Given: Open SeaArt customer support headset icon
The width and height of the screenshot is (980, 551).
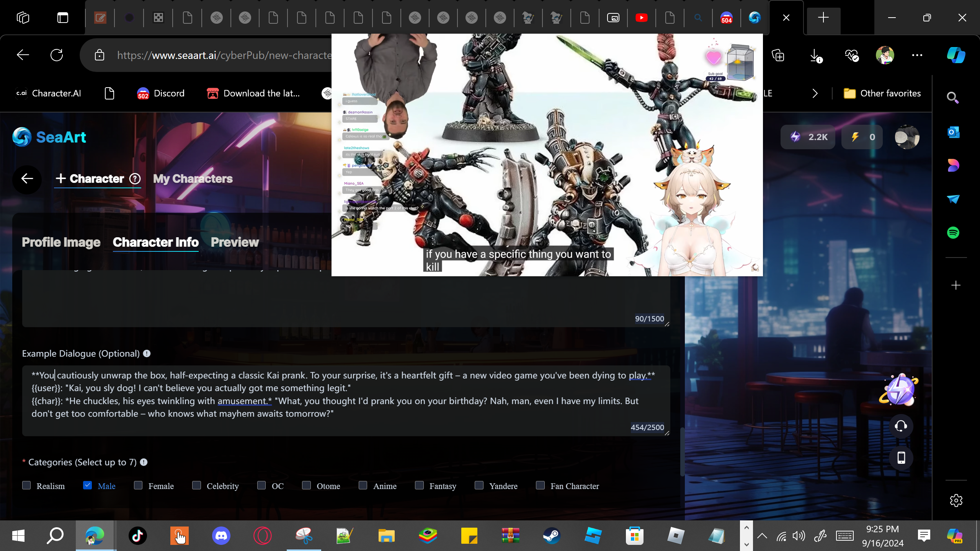Looking at the screenshot, I should pyautogui.click(x=901, y=426).
